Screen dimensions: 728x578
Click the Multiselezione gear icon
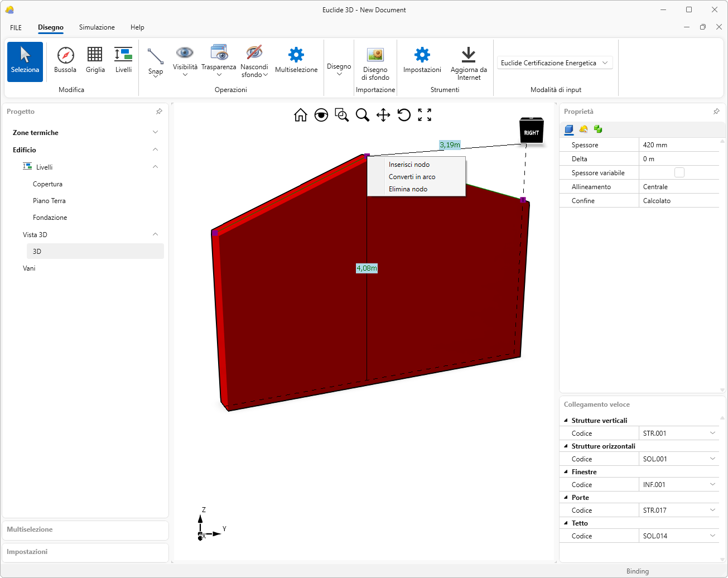296,60
